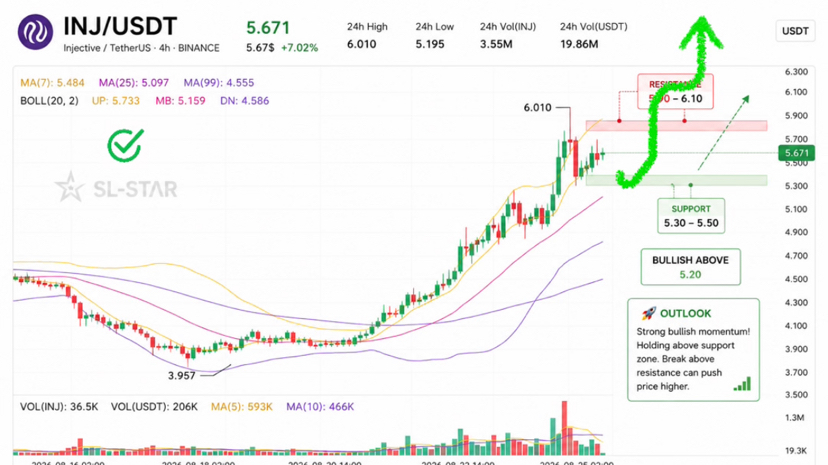Viewport: 828px width, 465px height.
Task: Click the 6.300 price axis value
Action: (x=796, y=72)
